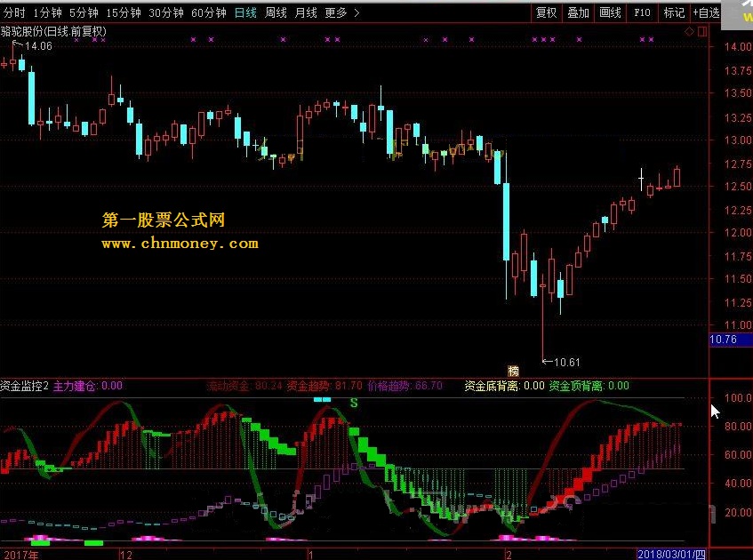Click the split-window icon above the chart
Screen dimensions: 753x560
click(x=702, y=32)
